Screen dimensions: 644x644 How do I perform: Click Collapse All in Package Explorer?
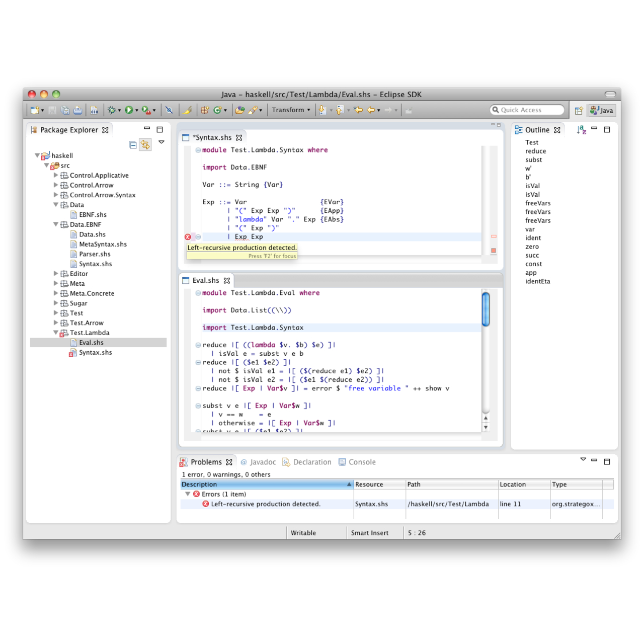click(x=133, y=145)
